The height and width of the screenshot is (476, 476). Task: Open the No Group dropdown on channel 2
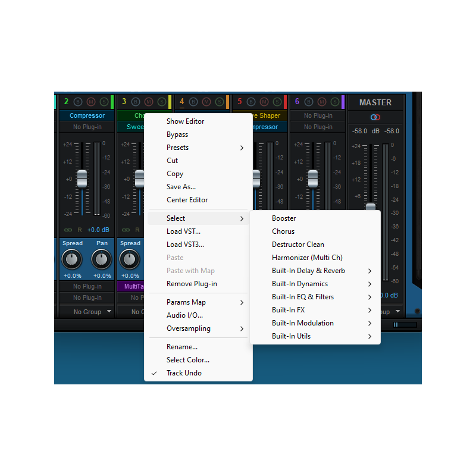(x=87, y=311)
